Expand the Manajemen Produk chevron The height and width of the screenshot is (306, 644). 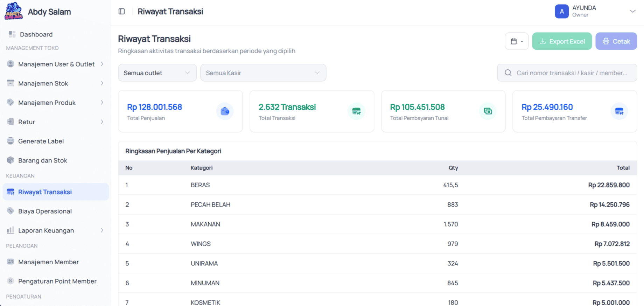(102, 102)
